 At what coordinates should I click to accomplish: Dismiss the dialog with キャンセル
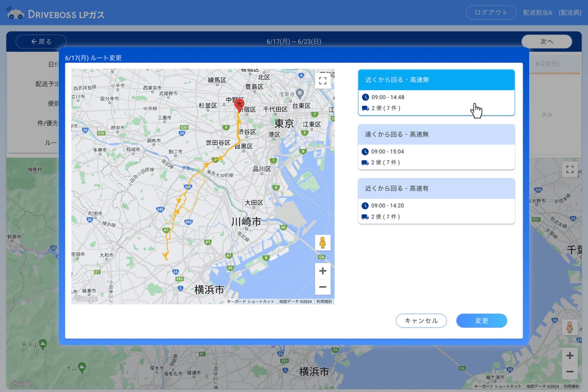click(421, 321)
